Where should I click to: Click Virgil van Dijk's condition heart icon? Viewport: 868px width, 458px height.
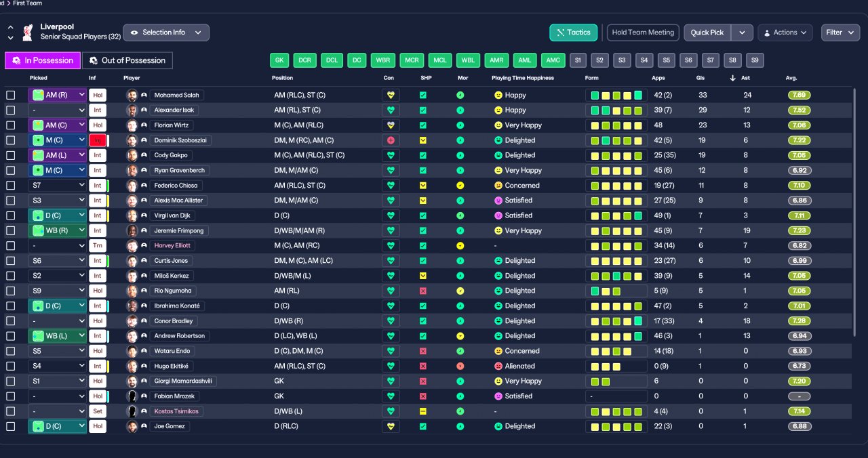(x=391, y=215)
